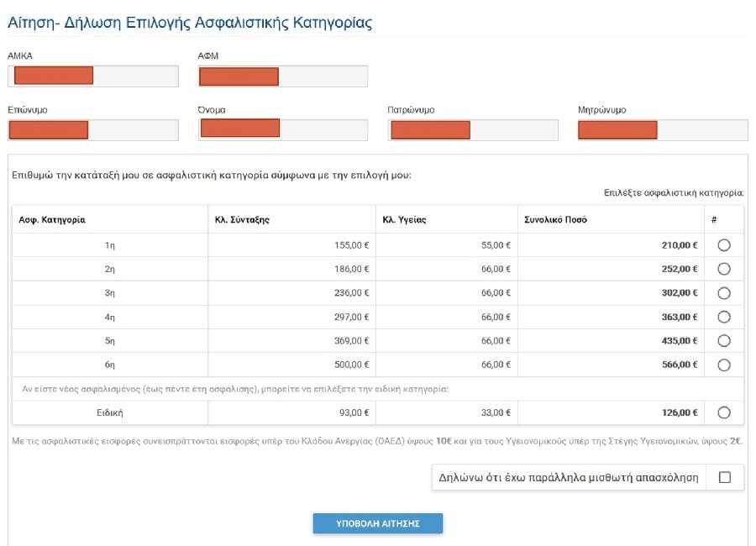Select the Πατρώνυμο text field

point(473,130)
